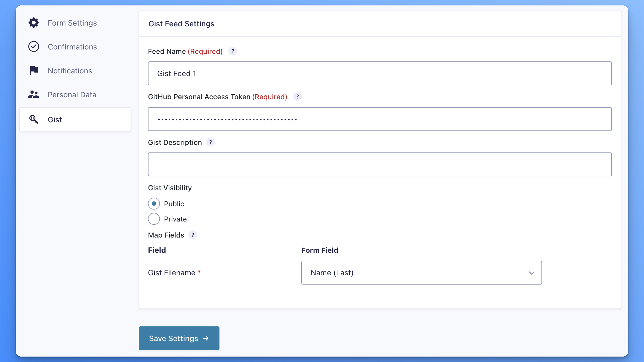
Task: Click the Confirmations checkmark circle icon
Action: pos(34,46)
